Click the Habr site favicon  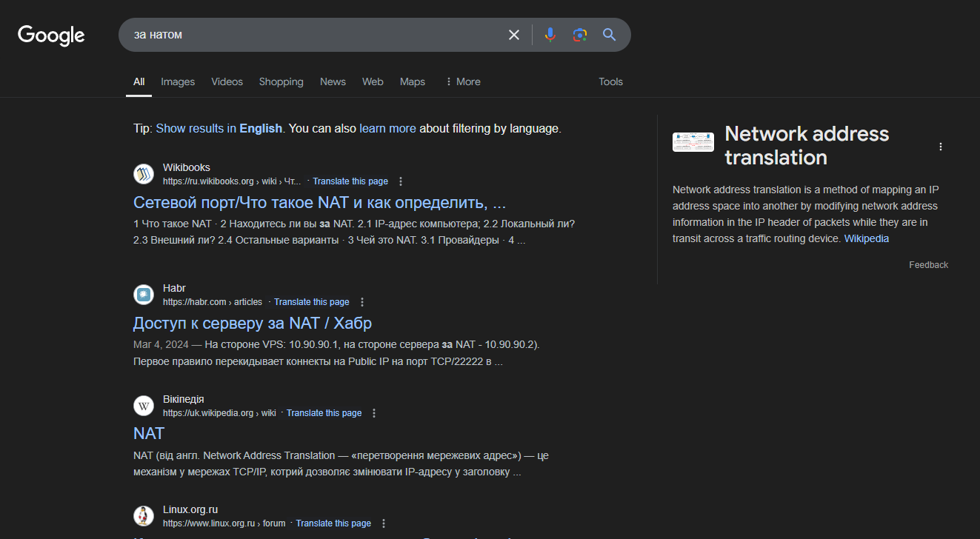click(x=144, y=295)
